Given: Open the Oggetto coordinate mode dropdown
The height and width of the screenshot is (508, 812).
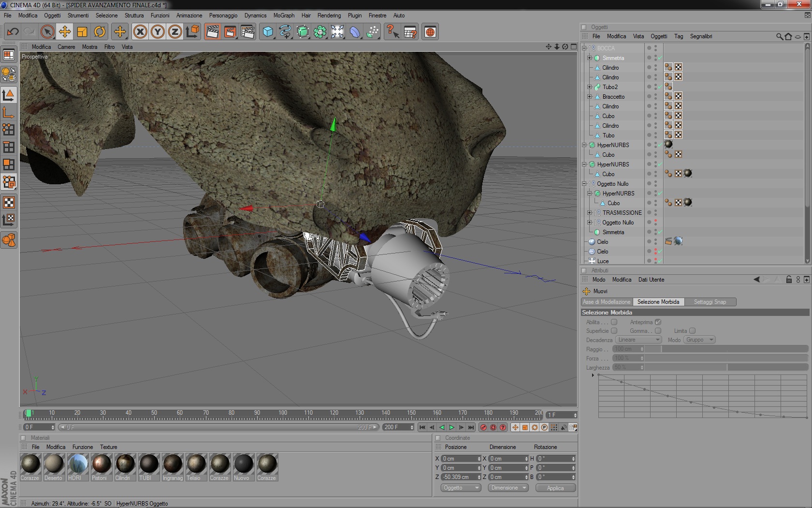Looking at the screenshot, I should pyautogui.click(x=460, y=488).
